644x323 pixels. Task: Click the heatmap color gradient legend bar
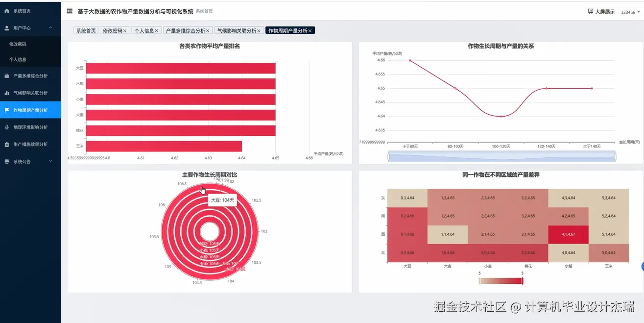[501, 281]
